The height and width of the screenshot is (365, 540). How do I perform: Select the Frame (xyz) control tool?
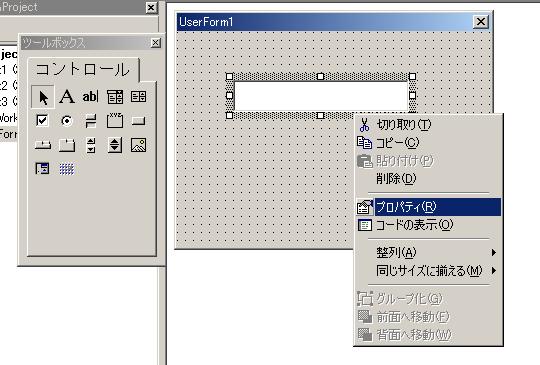115,121
